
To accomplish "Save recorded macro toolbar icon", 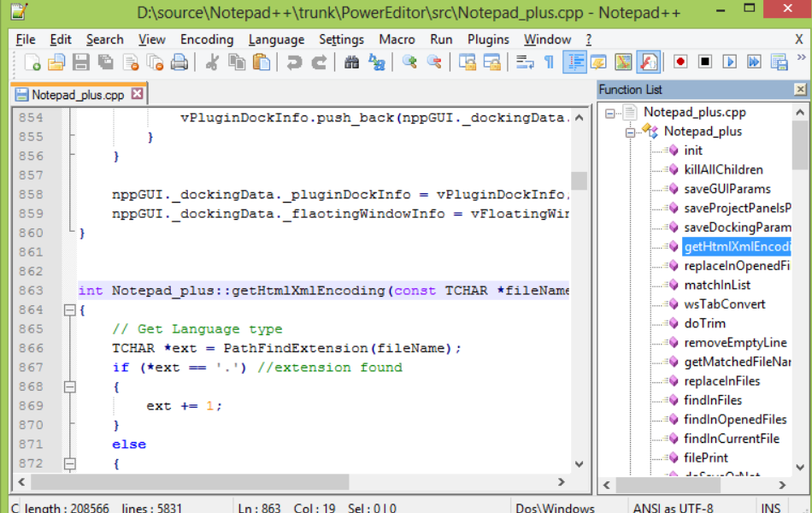I will pyautogui.click(x=779, y=62).
